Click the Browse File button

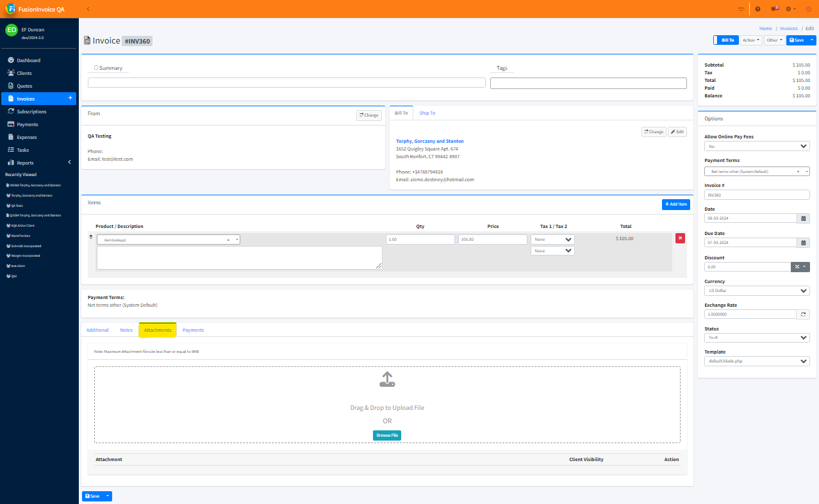coord(387,435)
